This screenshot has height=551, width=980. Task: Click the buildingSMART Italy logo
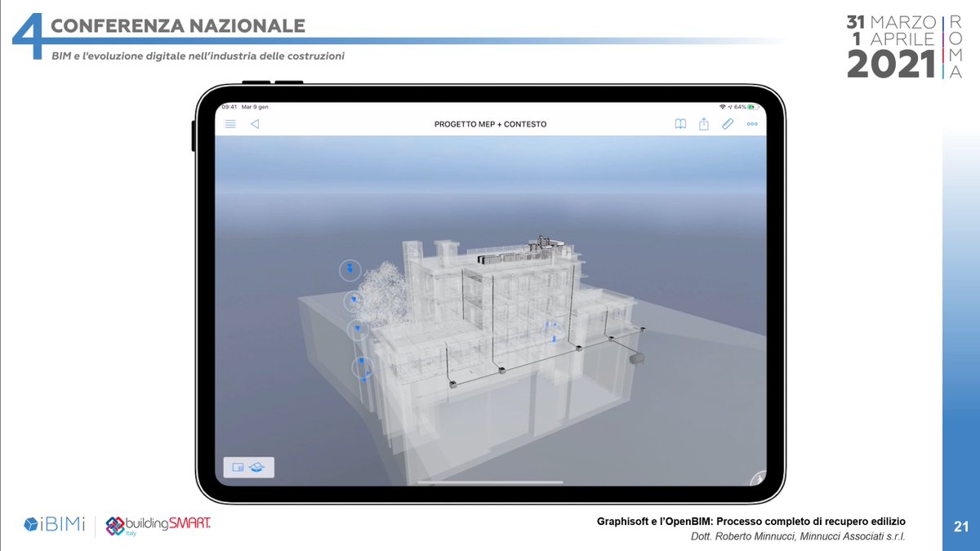[158, 524]
